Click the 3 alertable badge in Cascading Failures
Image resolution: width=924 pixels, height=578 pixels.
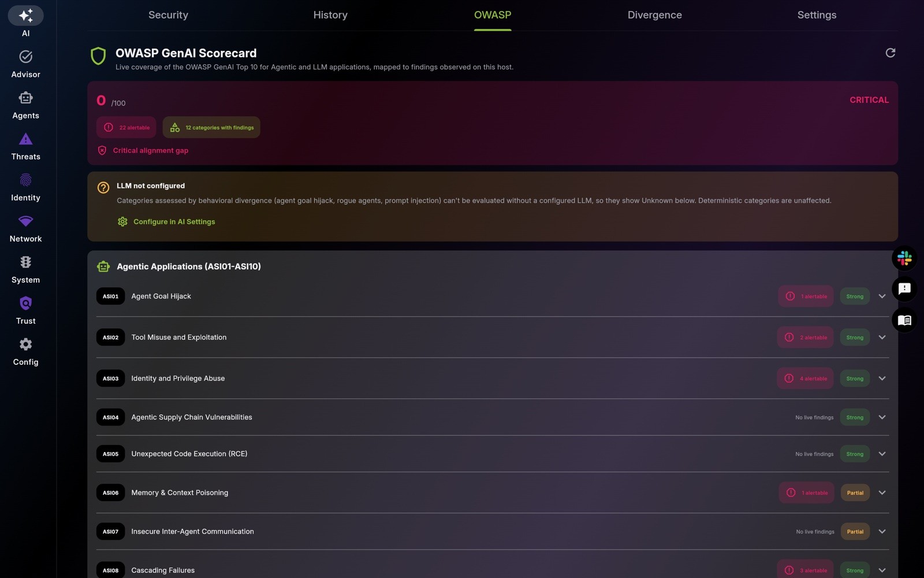pyautogui.click(x=805, y=570)
